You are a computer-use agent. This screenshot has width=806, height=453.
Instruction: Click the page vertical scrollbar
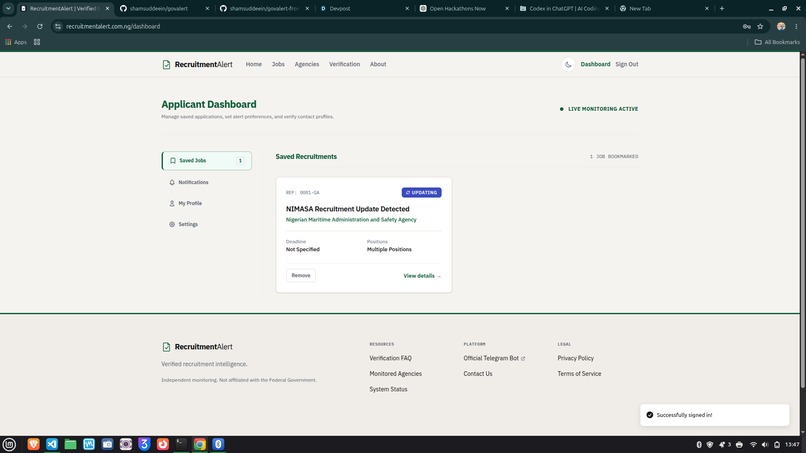click(803, 221)
